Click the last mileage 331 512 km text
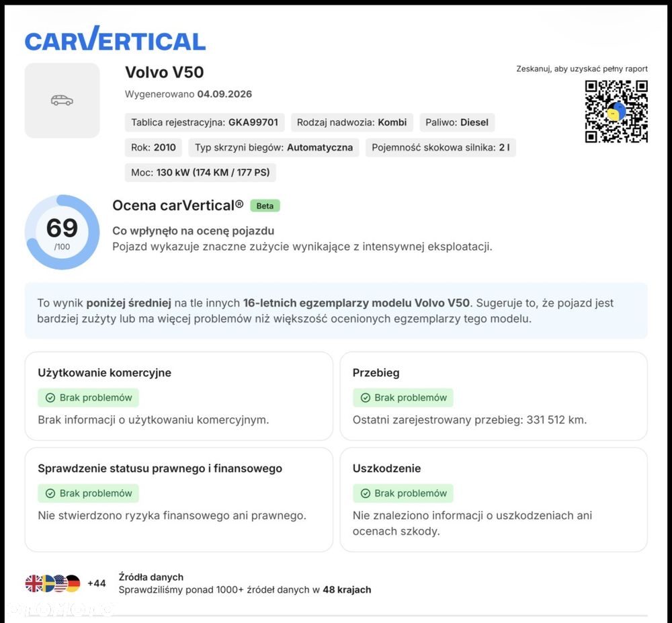 pos(470,420)
